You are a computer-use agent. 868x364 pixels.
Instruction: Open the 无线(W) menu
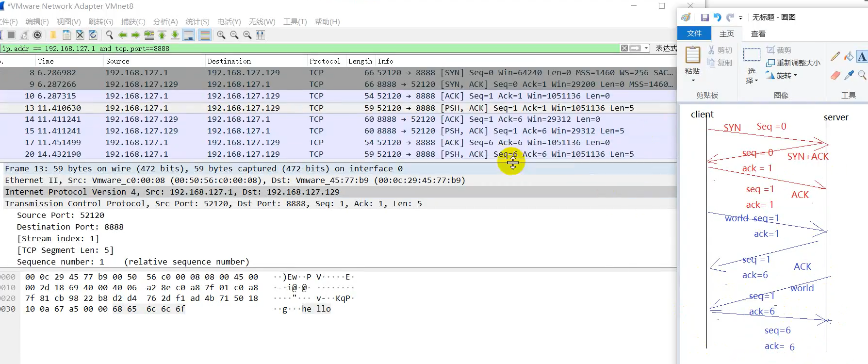[262, 22]
